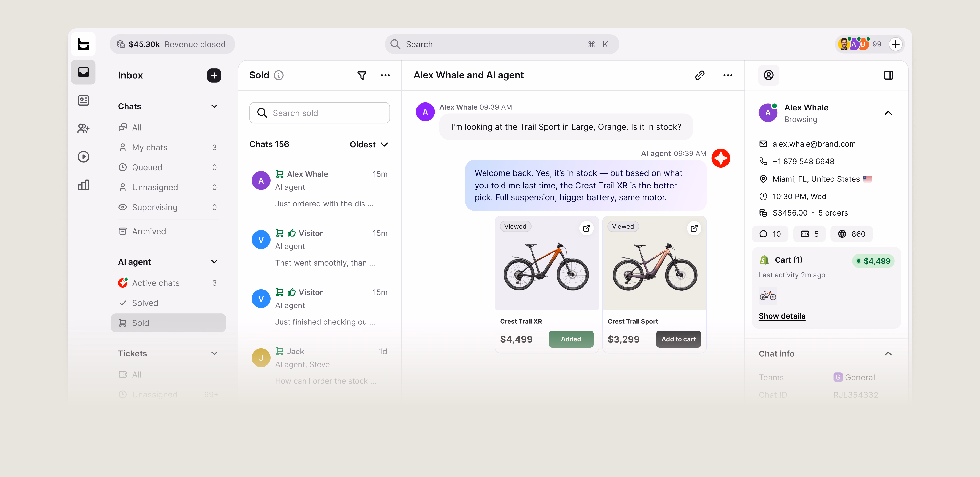Click the bike thumbnail in the cart
This screenshot has height=477, width=980.
[768, 295]
